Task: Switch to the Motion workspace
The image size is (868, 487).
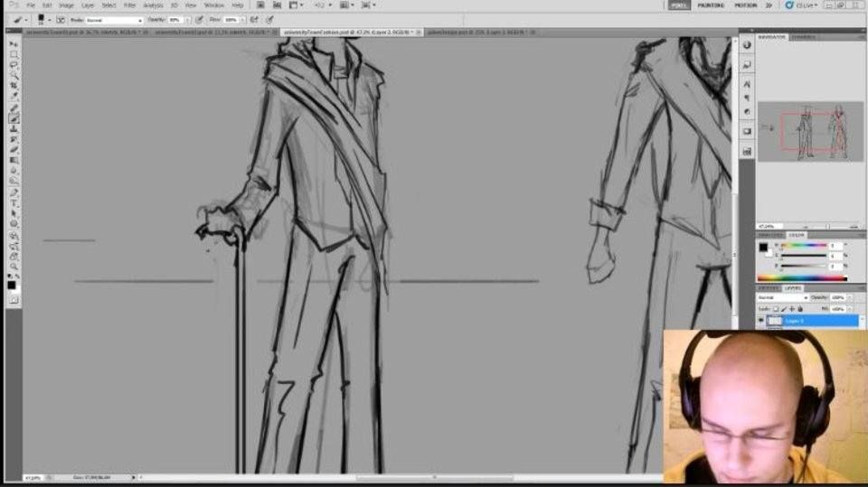Action: [745, 5]
